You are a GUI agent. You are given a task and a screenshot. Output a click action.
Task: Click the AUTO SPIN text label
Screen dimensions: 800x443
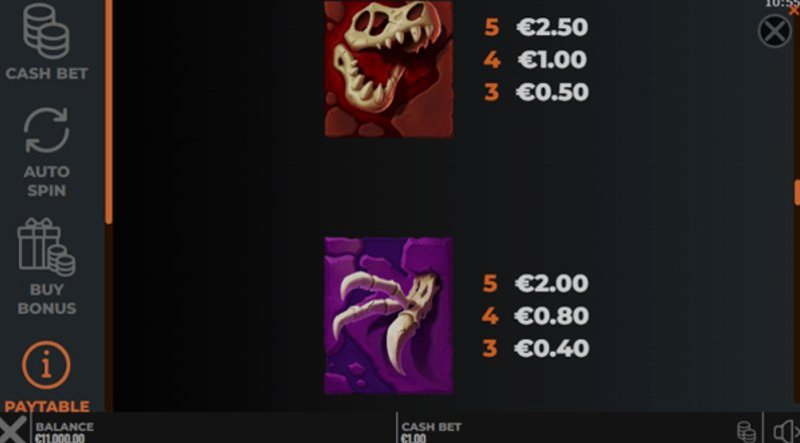coord(46,181)
